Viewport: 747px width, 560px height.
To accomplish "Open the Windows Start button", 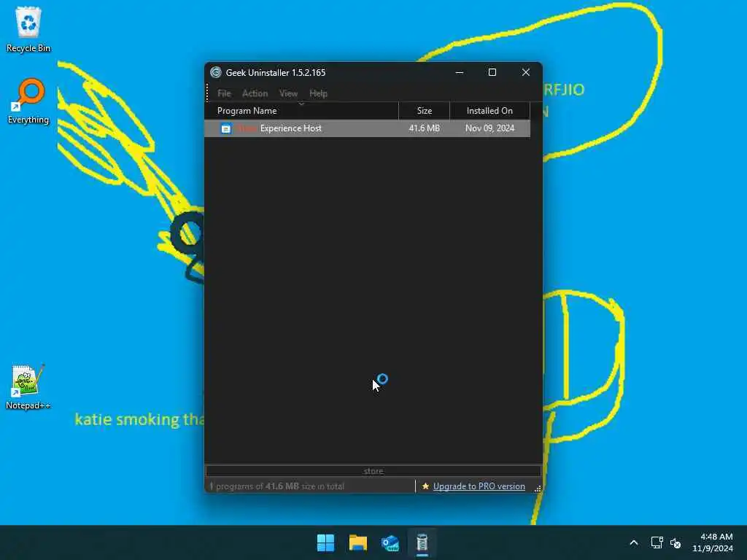I will [326, 542].
